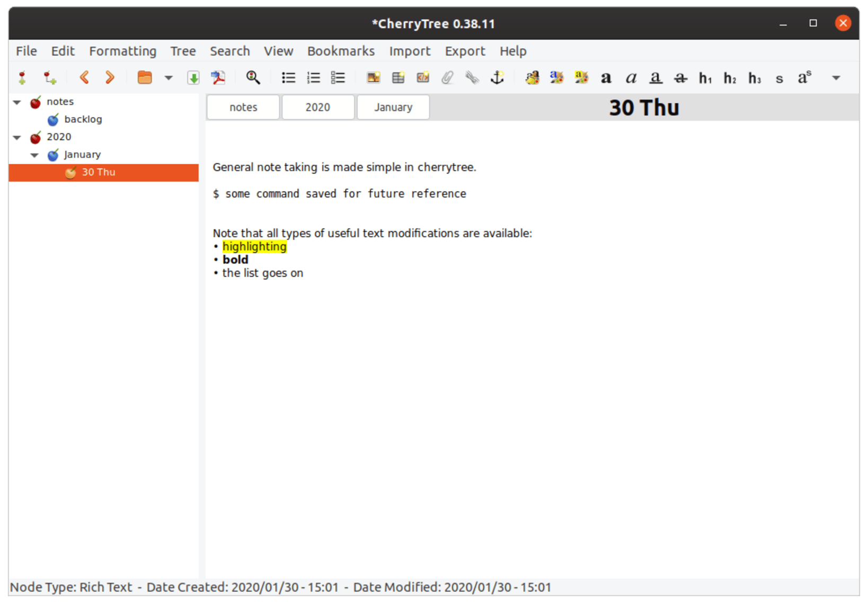This screenshot has height=604, width=868.
Task: Toggle h1 heading formatting
Action: pyautogui.click(x=705, y=78)
